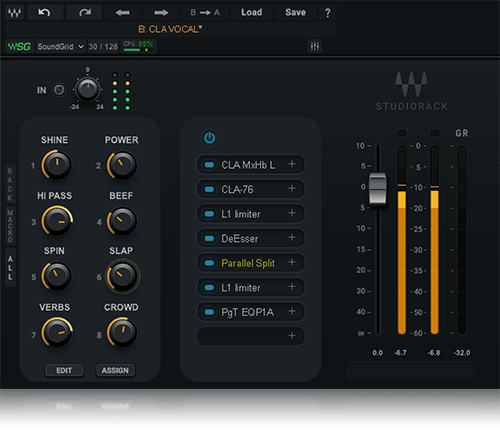Click the output fader handle
Image resolution: width=500 pixels, height=443 pixels.
[378, 188]
